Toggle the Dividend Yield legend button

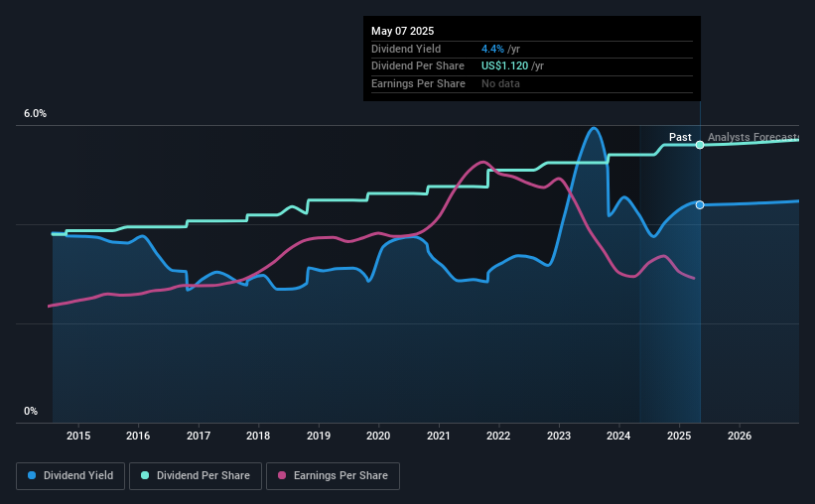(x=70, y=476)
